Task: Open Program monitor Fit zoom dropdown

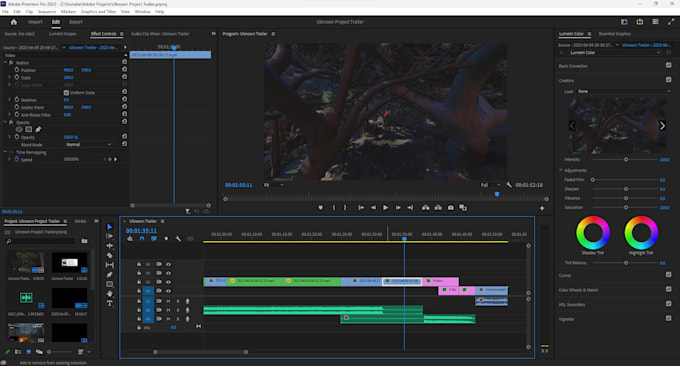Action: 274,185
